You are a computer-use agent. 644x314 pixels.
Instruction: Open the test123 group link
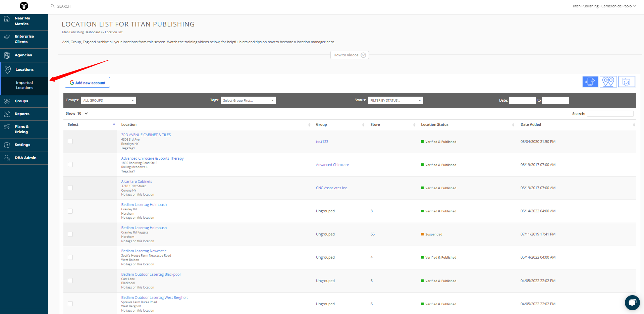click(x=322, y=142)
